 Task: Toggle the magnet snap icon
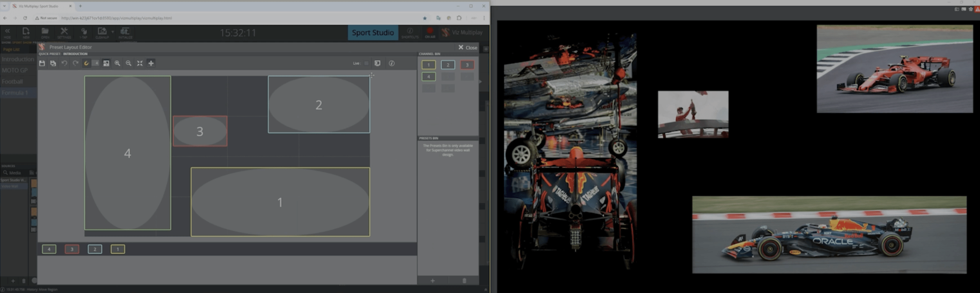87,64
